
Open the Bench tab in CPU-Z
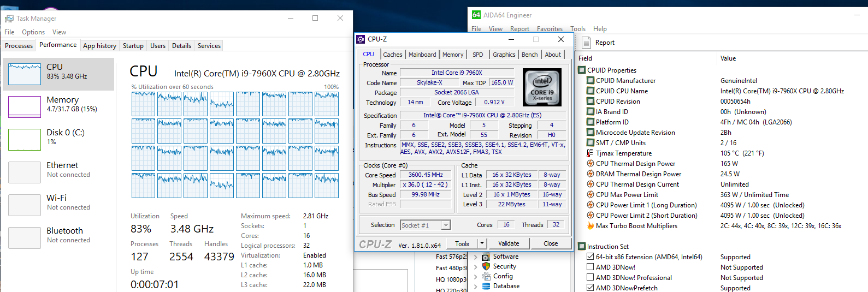point(529,55)
